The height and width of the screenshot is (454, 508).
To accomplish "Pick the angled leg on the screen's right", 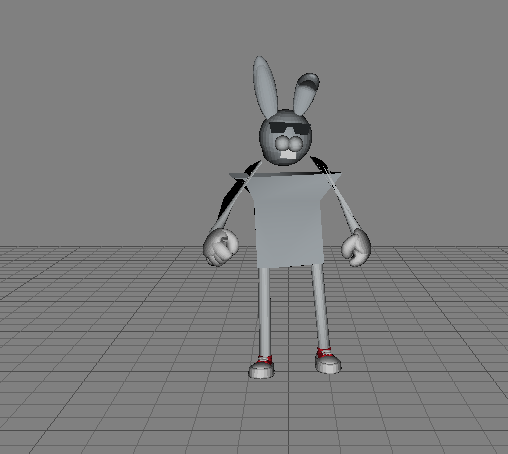I will coord(321,307).
